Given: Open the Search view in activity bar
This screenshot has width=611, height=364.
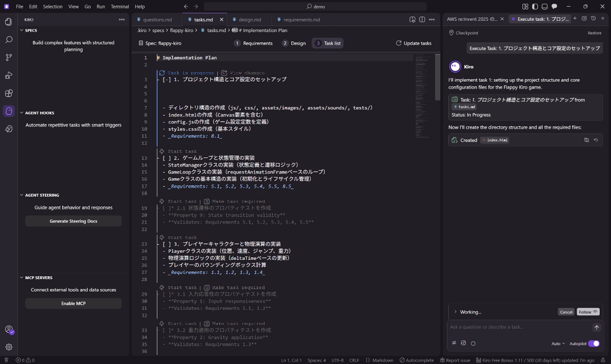Looking at the screenshot, I should [x=9, y=40].
